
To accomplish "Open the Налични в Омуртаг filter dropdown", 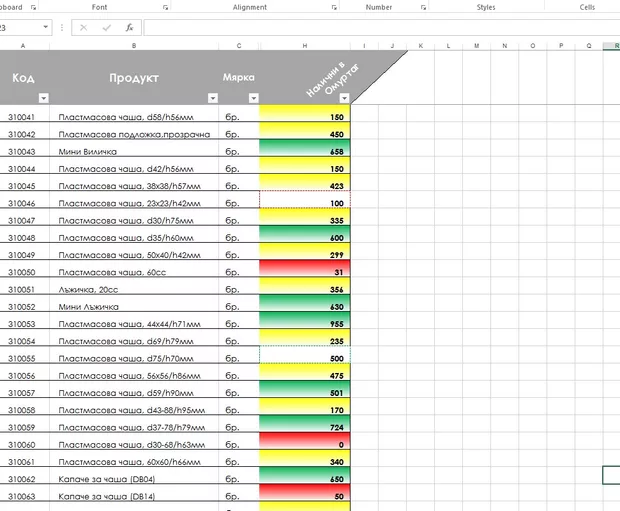I will 344,98.
